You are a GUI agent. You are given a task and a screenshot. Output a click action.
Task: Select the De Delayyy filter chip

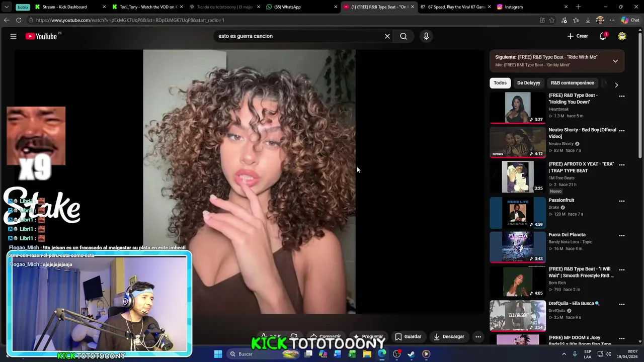[529, 83]
